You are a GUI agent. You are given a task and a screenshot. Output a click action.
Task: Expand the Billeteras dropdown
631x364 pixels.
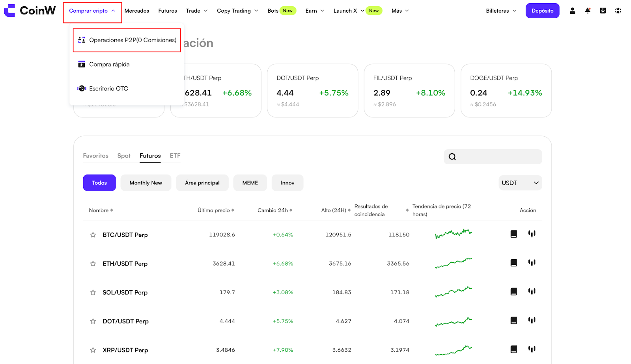pyautogui.click(x=501, y=11)
